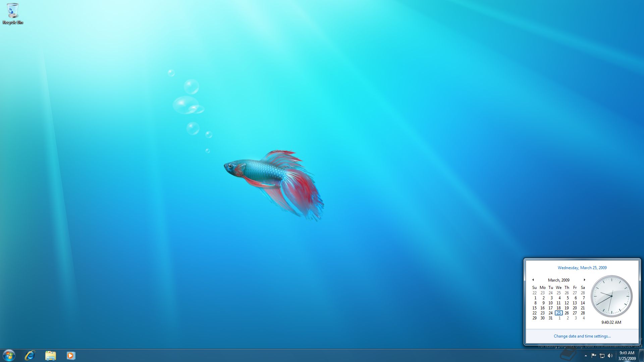
Task: Click the Show desktop strip at taskbar end
Action: [x=641, y=355]
